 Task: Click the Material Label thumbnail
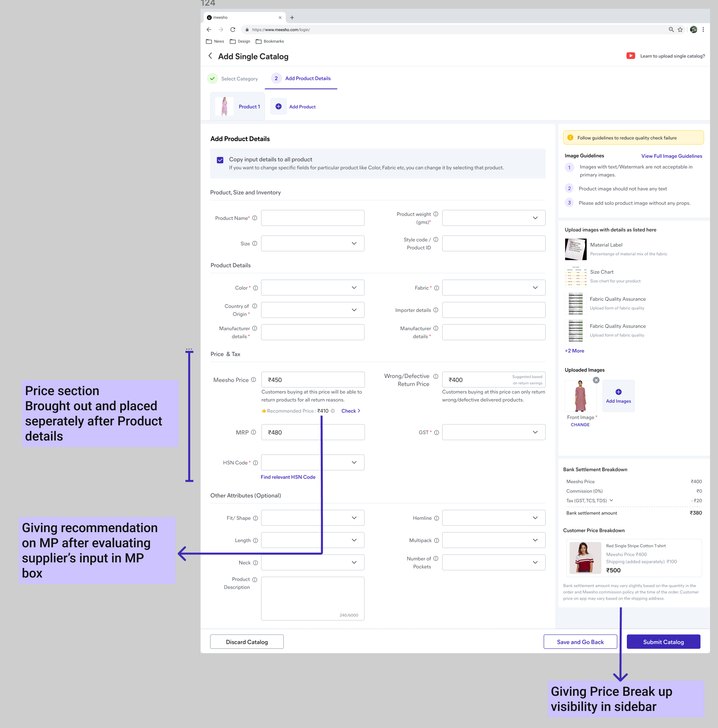pyautogui.click(x=576, y=249)
